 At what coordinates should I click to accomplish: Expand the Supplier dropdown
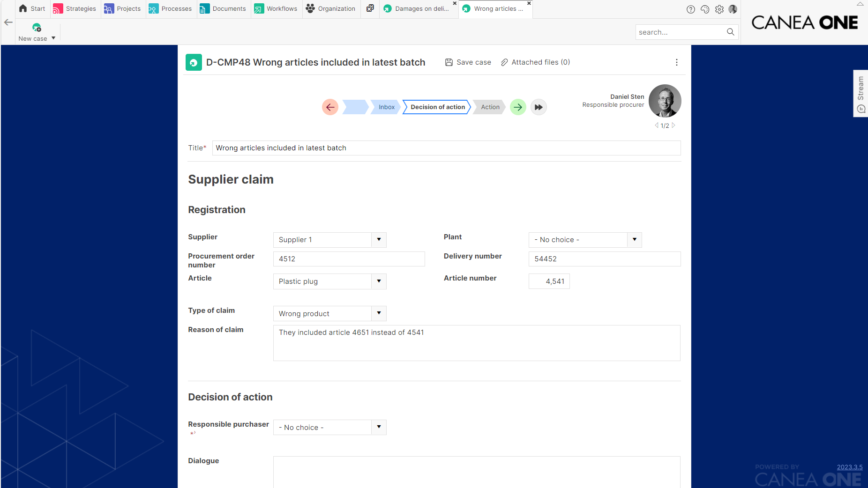pyautogui.click(x=379, y=240)
